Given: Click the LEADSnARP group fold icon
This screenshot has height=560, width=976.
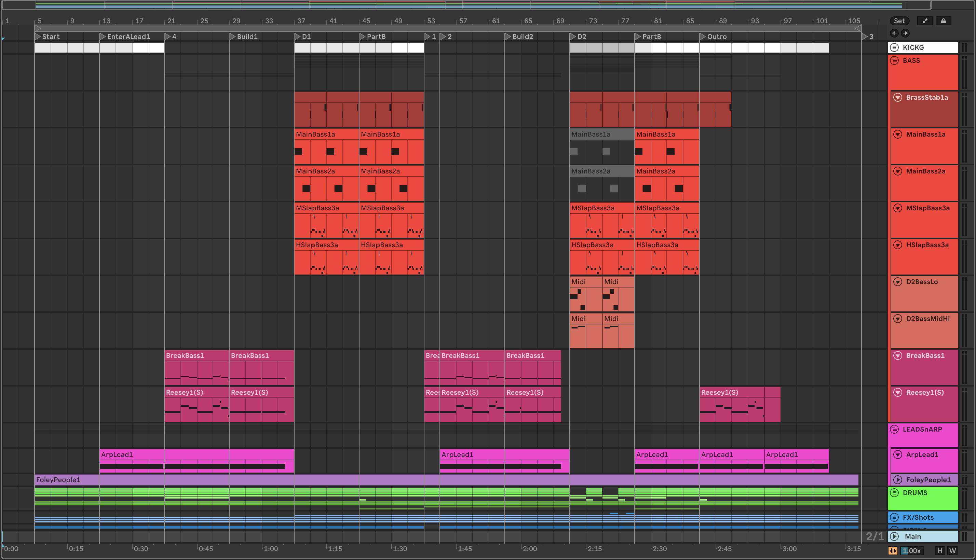Looking at the screenshot, I should (894, 429).
